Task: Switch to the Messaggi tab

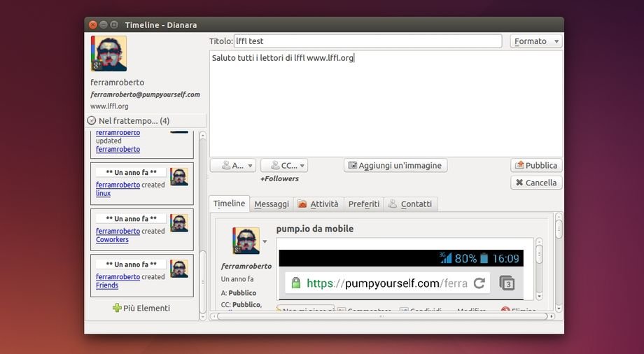Action: pos(271,204)
